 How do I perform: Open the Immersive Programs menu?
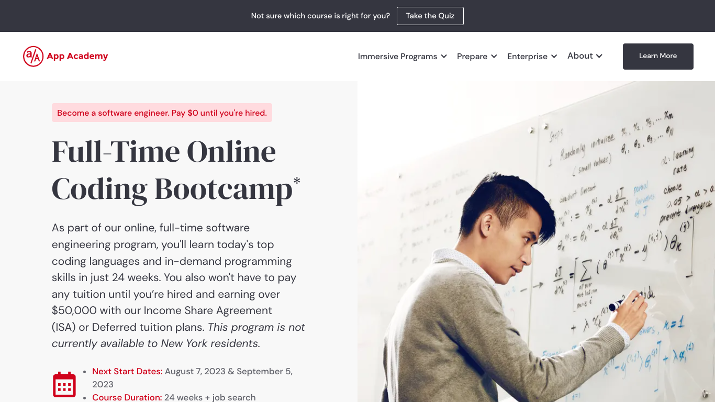click(397, 57)
